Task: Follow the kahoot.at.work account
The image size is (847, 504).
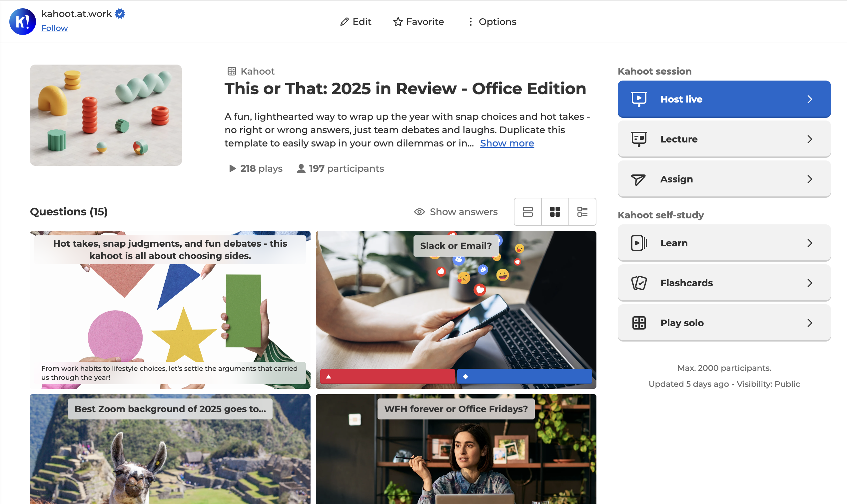Action: (54, 28)
